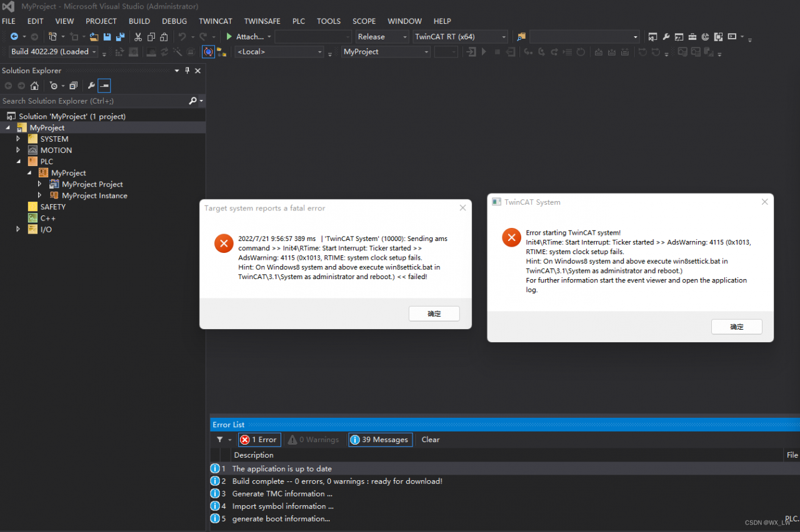
Task: Toggle the Preview Selected Items button
Action: [104, 86]
